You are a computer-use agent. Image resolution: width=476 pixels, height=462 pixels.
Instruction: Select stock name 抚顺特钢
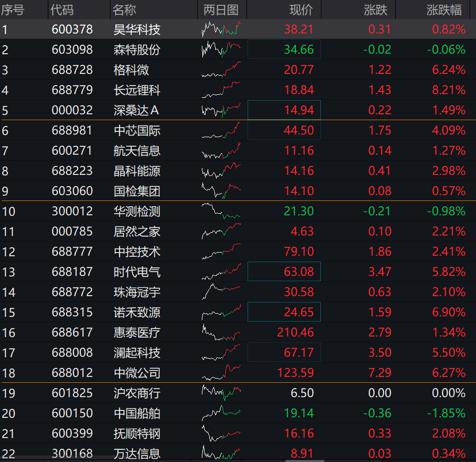(x=137, y=433)
